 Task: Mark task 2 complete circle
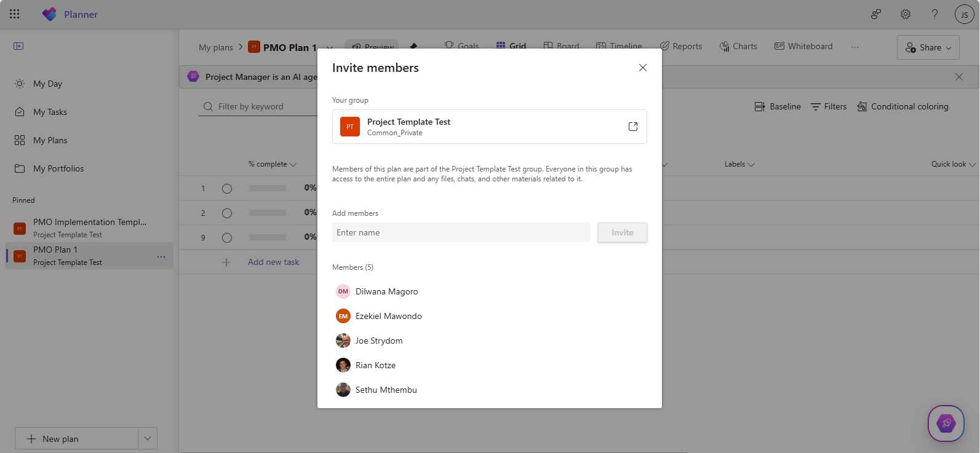pyautogui.click(x=227, y=213)
